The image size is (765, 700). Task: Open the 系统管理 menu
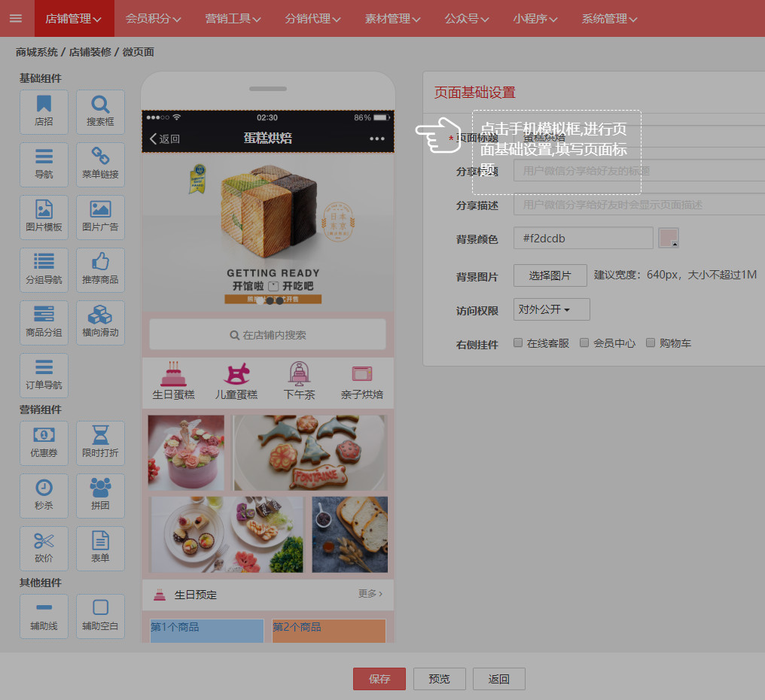[609, 18]
